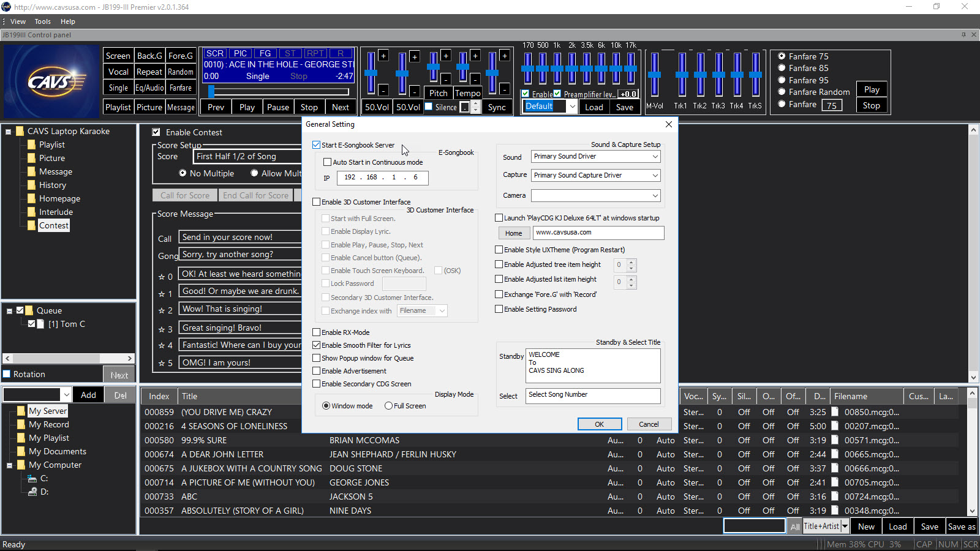Open the Default equalizer preset dropdown

[x=572, y=107]
